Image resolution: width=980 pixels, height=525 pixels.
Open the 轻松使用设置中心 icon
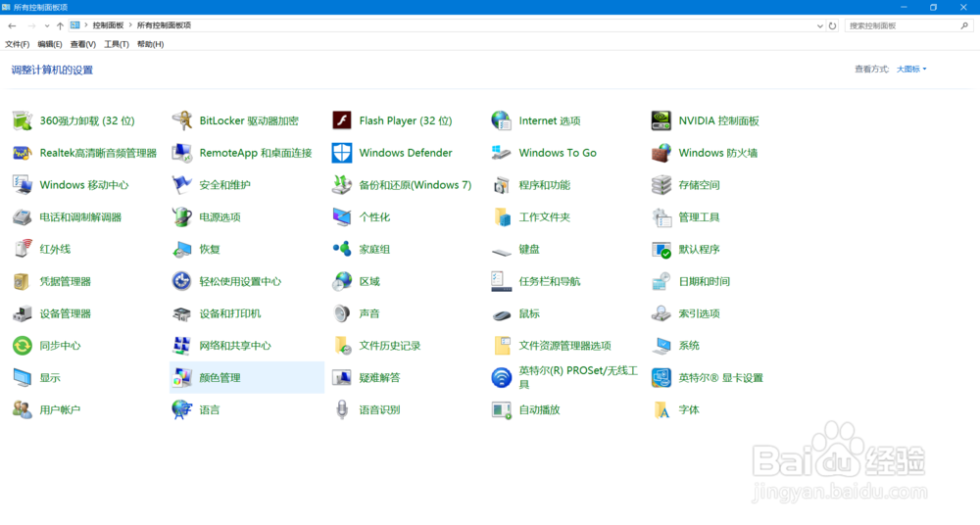pos(182,281)
